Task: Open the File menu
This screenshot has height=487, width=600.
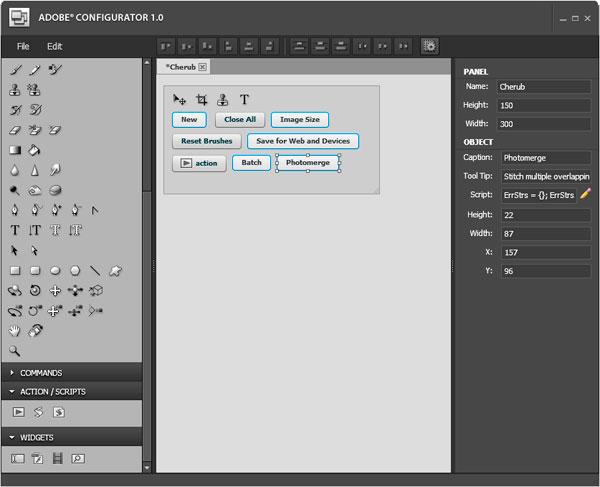Action: point(23,46)
